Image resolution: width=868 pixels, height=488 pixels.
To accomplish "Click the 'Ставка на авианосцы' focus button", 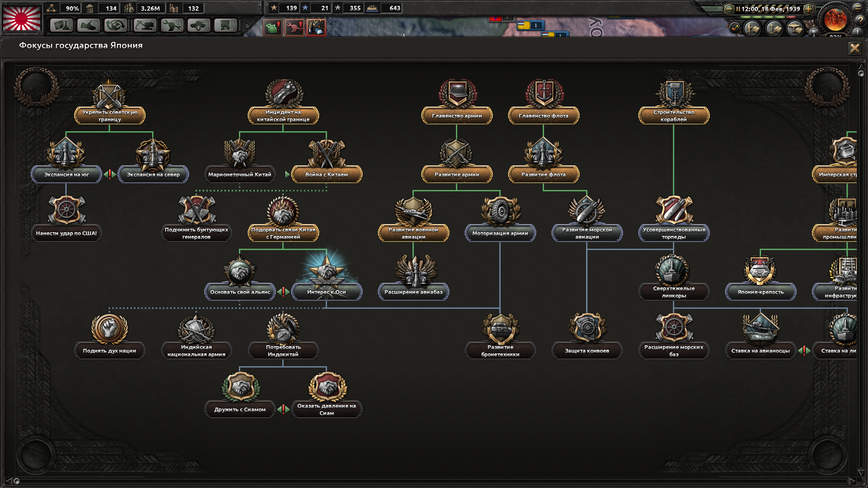I will [x=761, y=351].
